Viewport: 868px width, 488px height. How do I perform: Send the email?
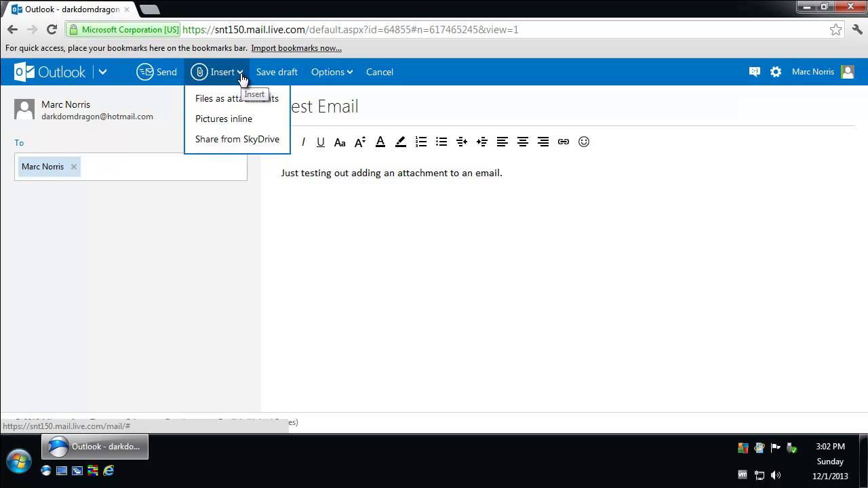(x=157, y=72)
